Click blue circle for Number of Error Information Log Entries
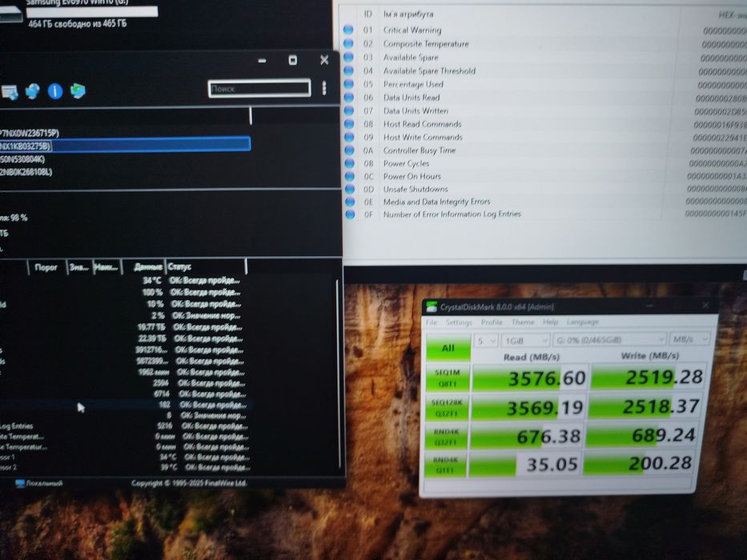The height and width of the screenshot is (560, 747). (x=350, y=214)
